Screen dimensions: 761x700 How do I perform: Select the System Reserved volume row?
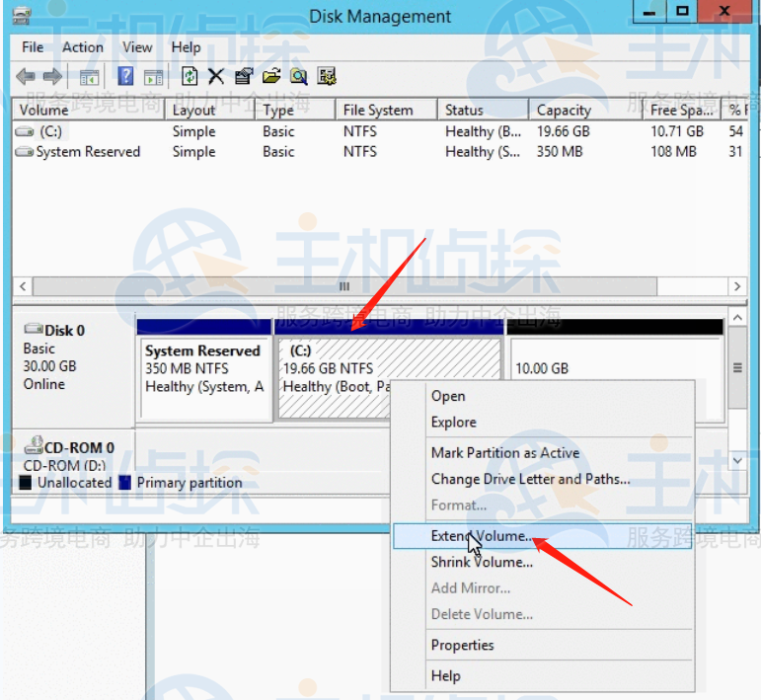coord(88,152)
